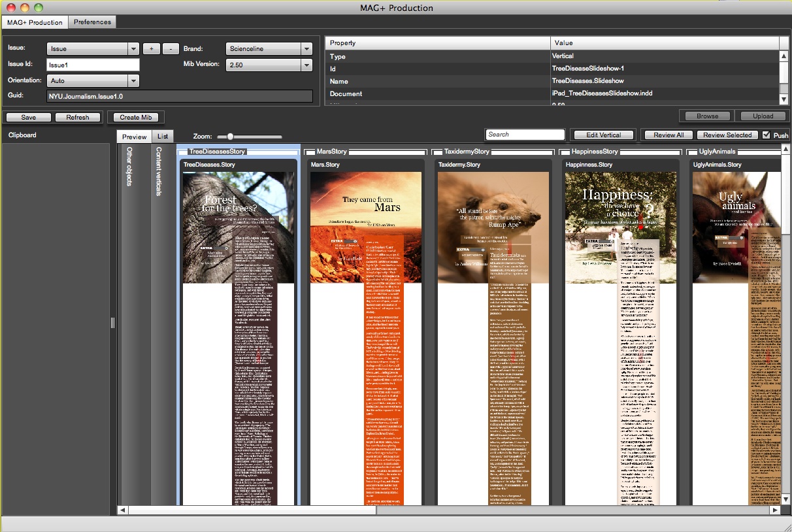
Task: Click the value TreeDiseaseSlideshow-1
Action: [x=587, y=69]
